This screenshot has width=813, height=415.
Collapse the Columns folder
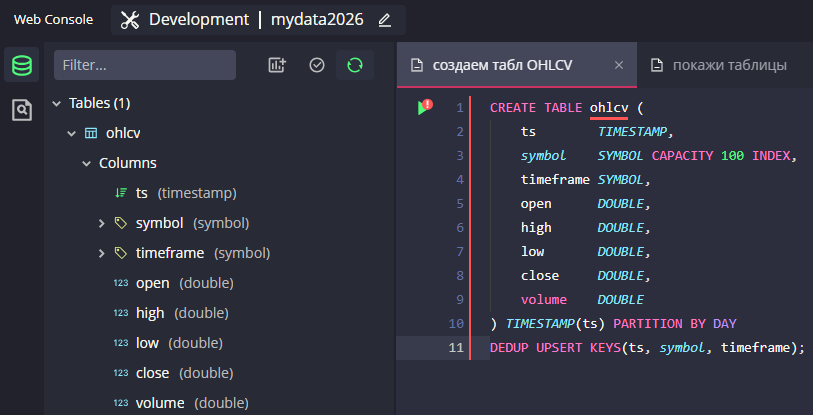(x=86, y=163)
